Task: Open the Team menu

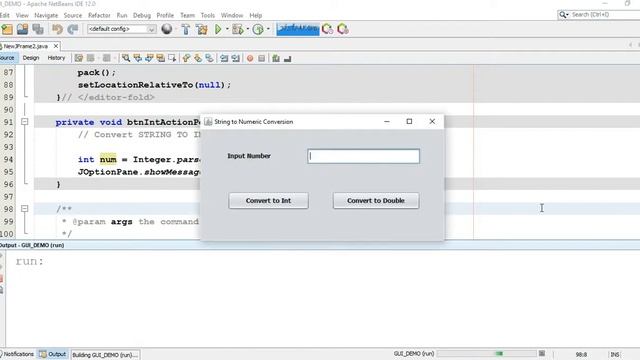Action: 187,15
